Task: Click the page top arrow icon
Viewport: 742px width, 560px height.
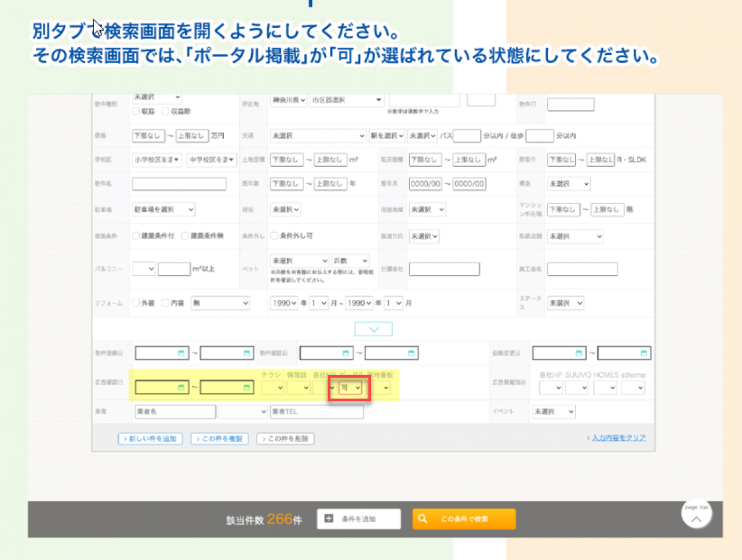Action: pos(696,518)
